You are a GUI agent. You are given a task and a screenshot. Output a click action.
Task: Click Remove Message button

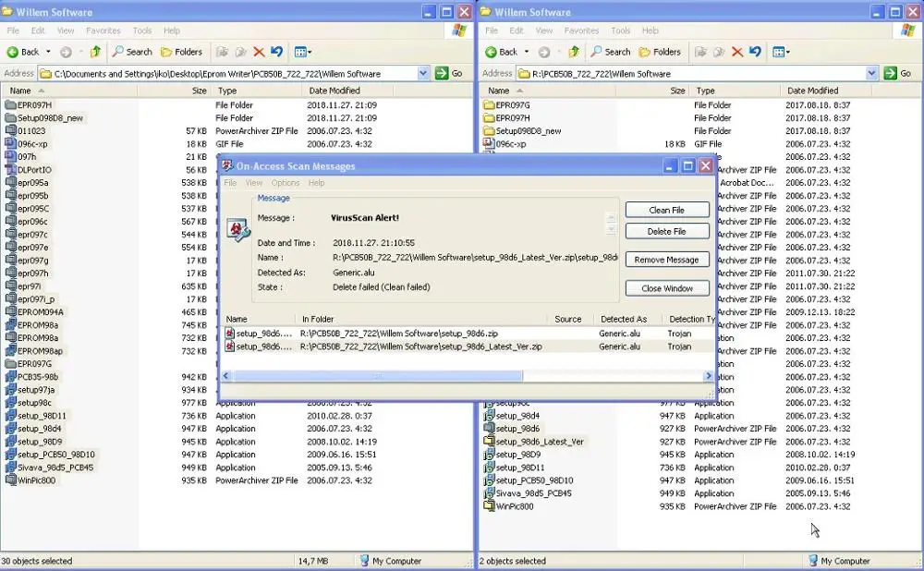point(667,260)
